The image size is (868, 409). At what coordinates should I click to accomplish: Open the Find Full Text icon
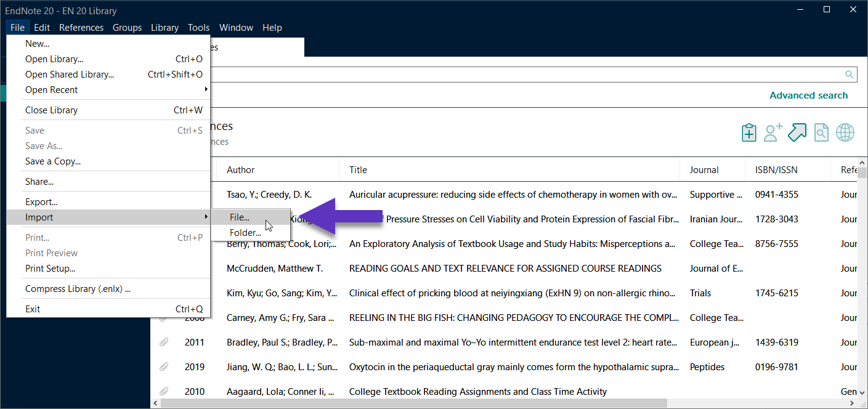821,132
